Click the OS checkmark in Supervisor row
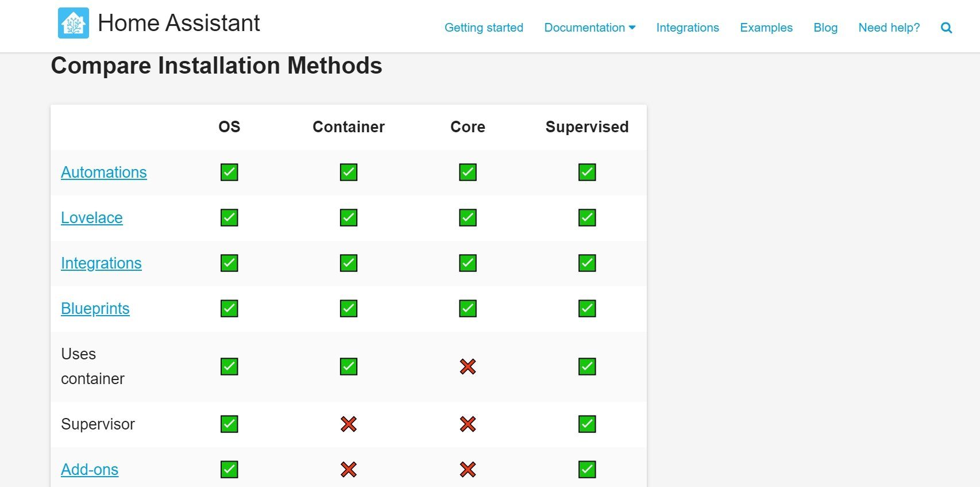The height and width of the screenshot is (487, 980). (x=229, y=424)
